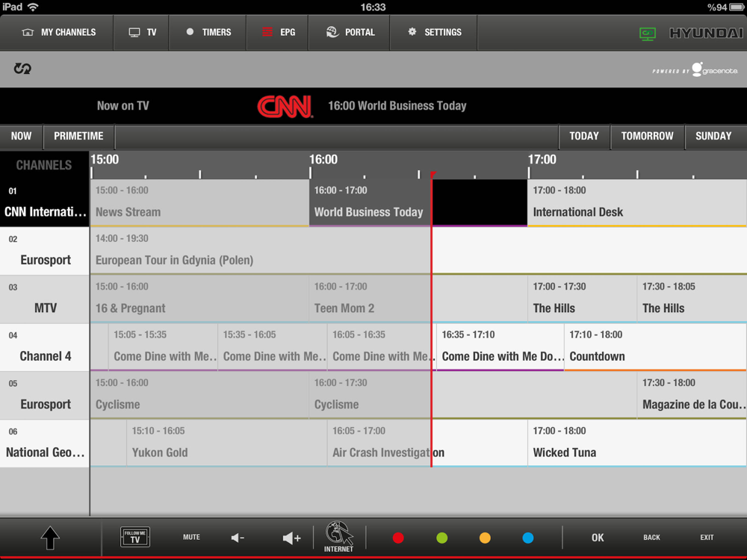Open Come Dine with Me at 15:05
The width and height of the screenshot is (747, 560).
(x=163, y=347)
